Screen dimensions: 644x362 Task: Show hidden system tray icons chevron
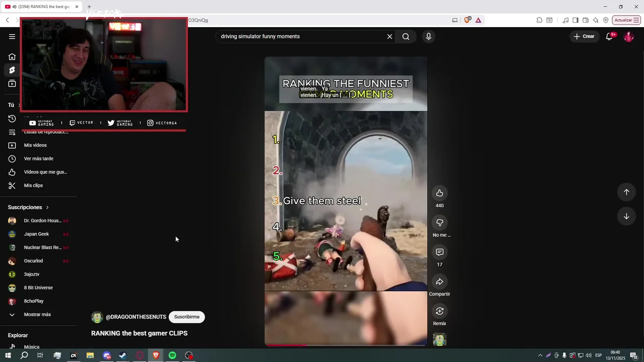pos(540,355)
